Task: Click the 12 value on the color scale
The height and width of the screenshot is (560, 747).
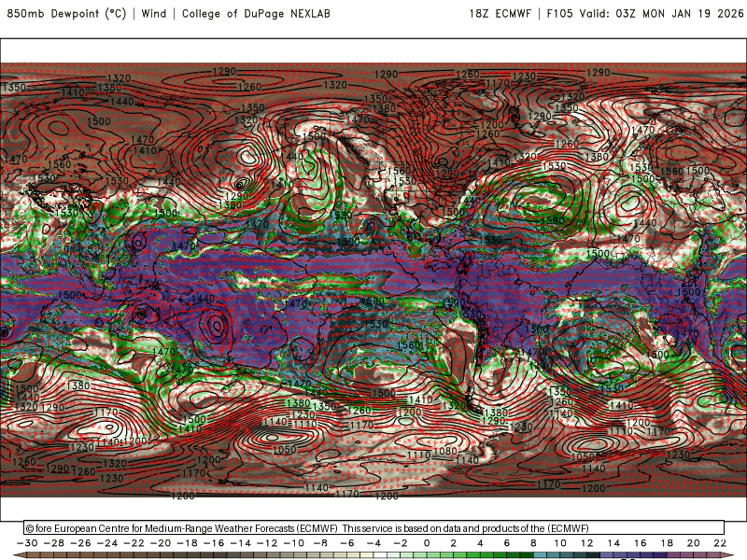Action: 587,543
